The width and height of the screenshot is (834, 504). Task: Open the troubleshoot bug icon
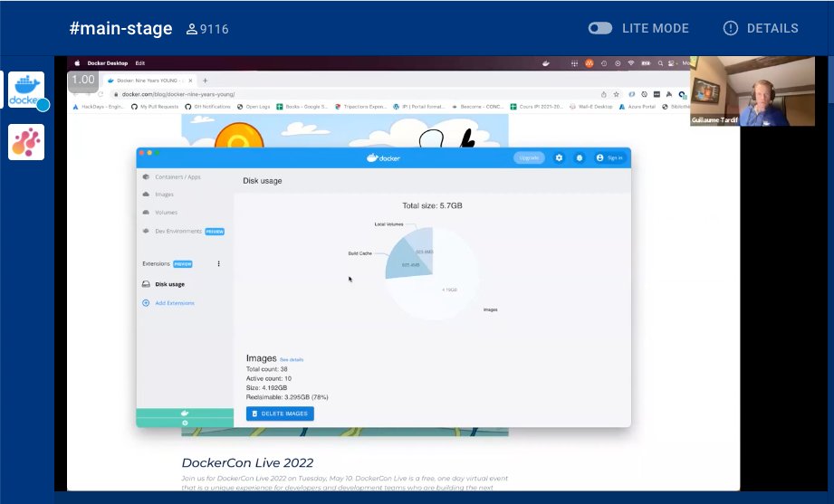(580, 158)
